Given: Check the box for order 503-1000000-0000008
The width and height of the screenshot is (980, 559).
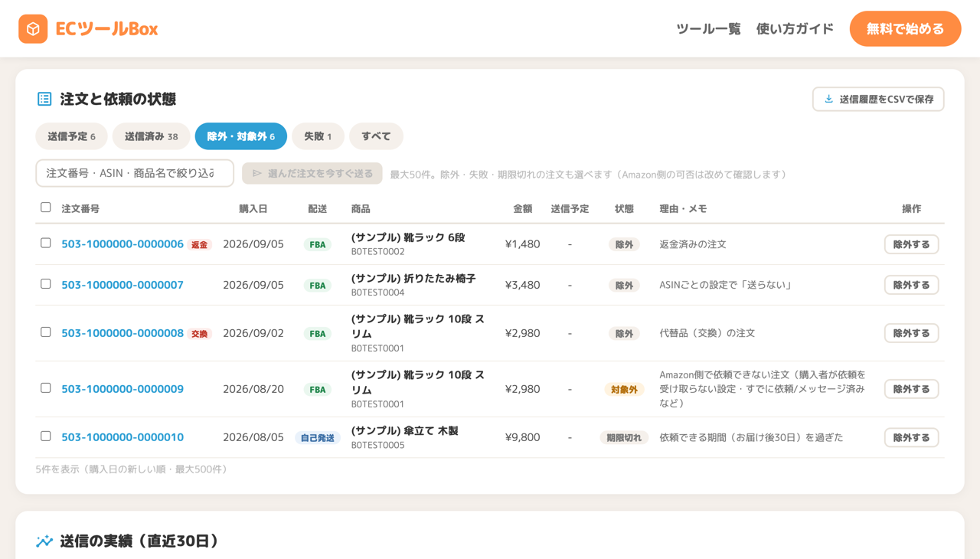Looking at the screenshot, I should pos(46,332).
